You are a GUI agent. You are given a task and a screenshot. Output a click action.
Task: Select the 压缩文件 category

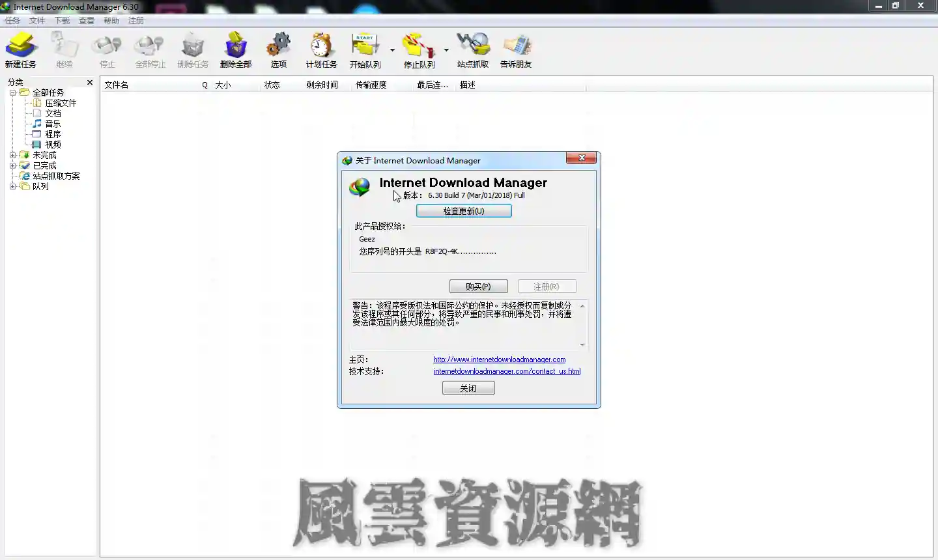pyautogui.click(x=61, y=103)
